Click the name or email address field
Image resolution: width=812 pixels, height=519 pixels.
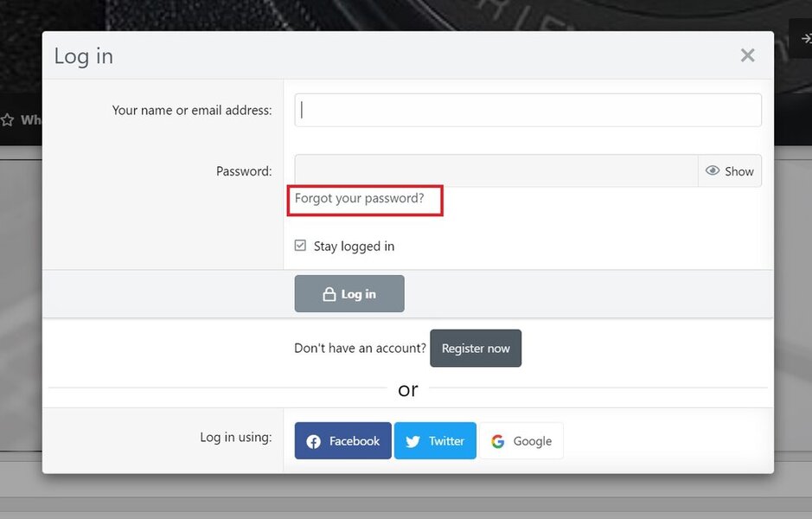(527, 110)
